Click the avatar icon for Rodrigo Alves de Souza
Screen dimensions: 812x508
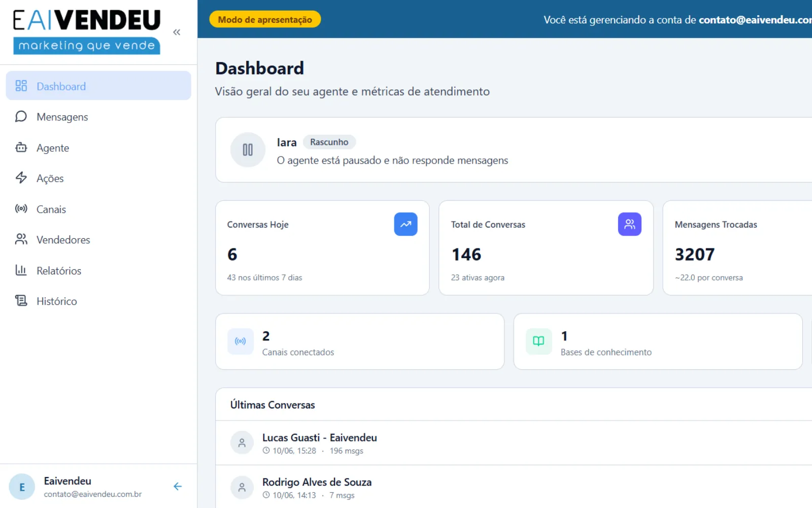coord(242,488)
